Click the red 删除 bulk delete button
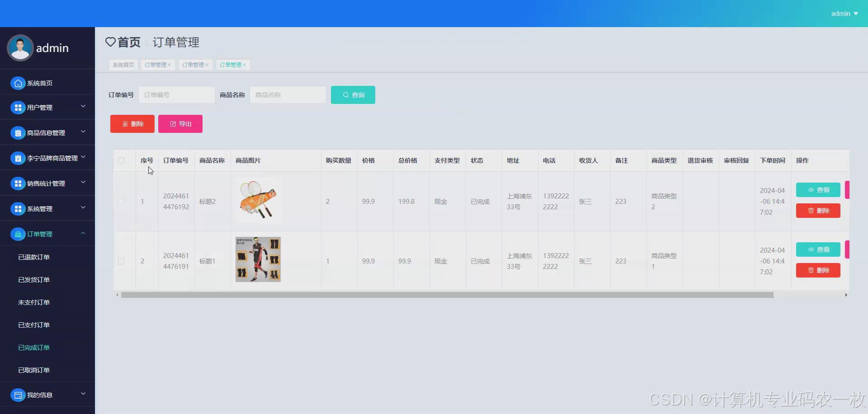The width and height of the screenshot is (868, 414). point(132,124)
